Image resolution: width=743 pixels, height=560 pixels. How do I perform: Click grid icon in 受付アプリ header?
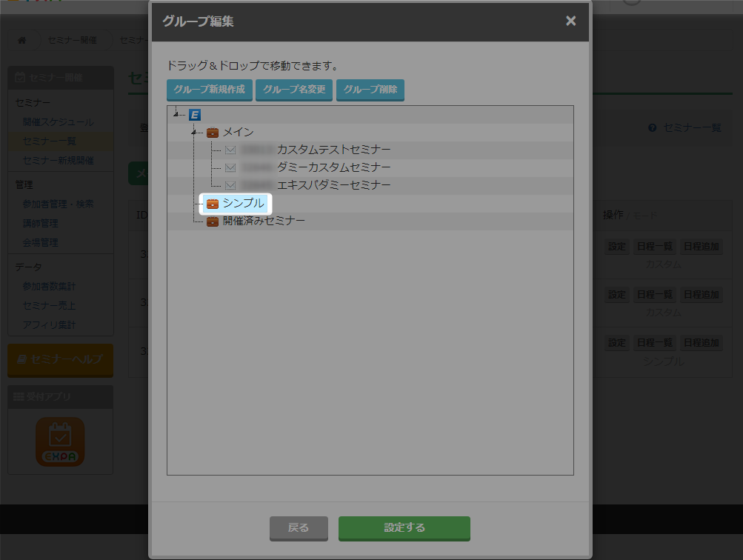(19, 396)
